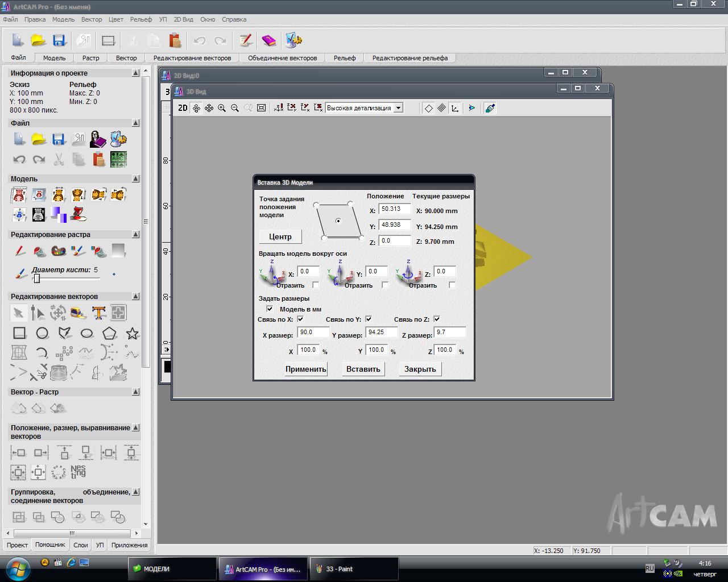Pick the polygon vector tool
728x582 pixels.
coord(109,334)
